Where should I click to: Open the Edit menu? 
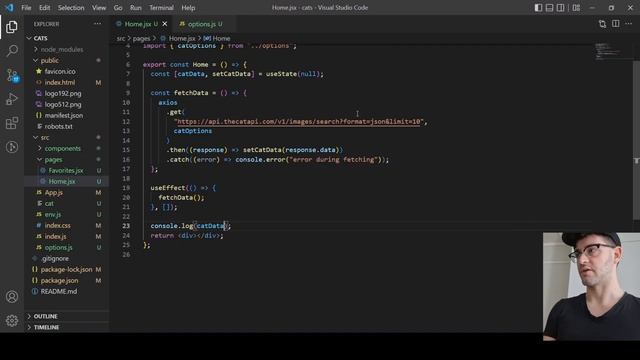pos(44,8)
